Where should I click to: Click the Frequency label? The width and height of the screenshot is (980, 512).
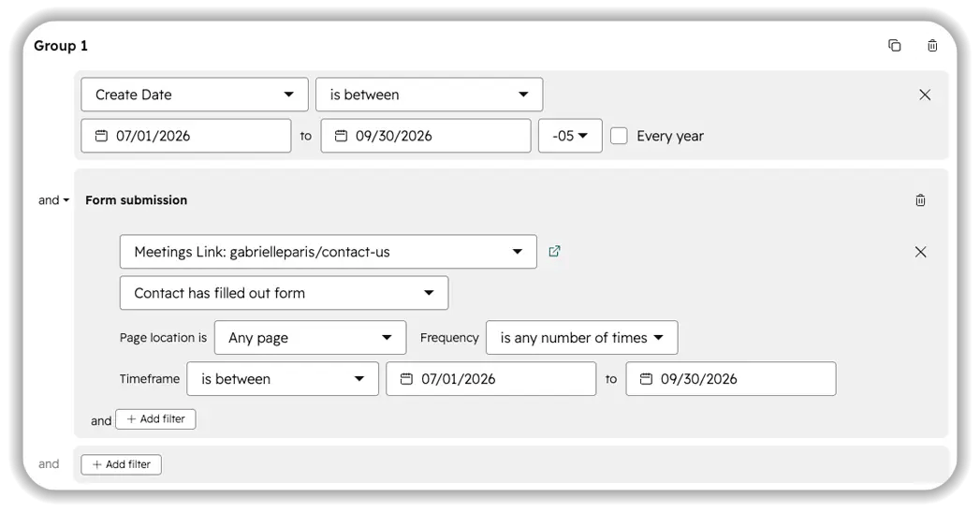449,338
